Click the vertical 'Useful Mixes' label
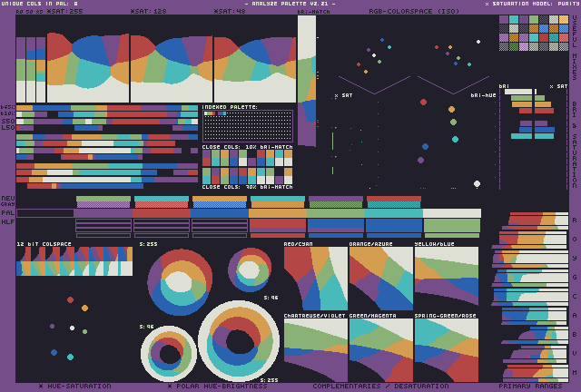The height and width of the screenshot is (392, 581). point(575,47)
